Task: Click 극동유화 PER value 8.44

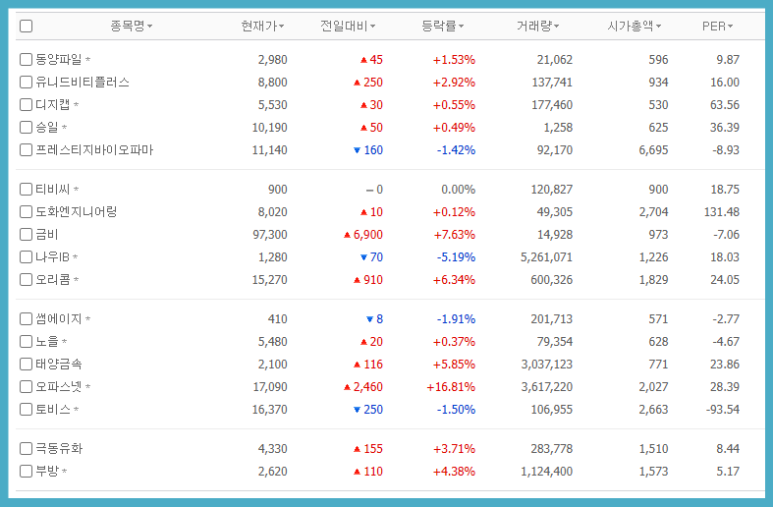Action: (x=728, y=448)
